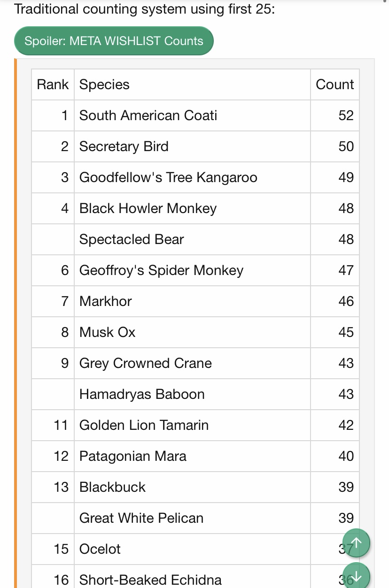Tap the Secretary Bird species cell
Viewport: 389px width, 588px height.
pos(192,146)
